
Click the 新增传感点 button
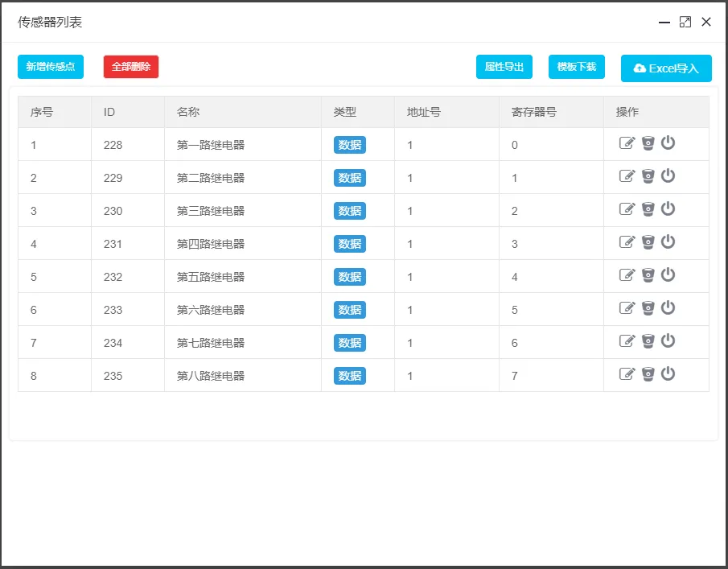[x=50, y=67]
